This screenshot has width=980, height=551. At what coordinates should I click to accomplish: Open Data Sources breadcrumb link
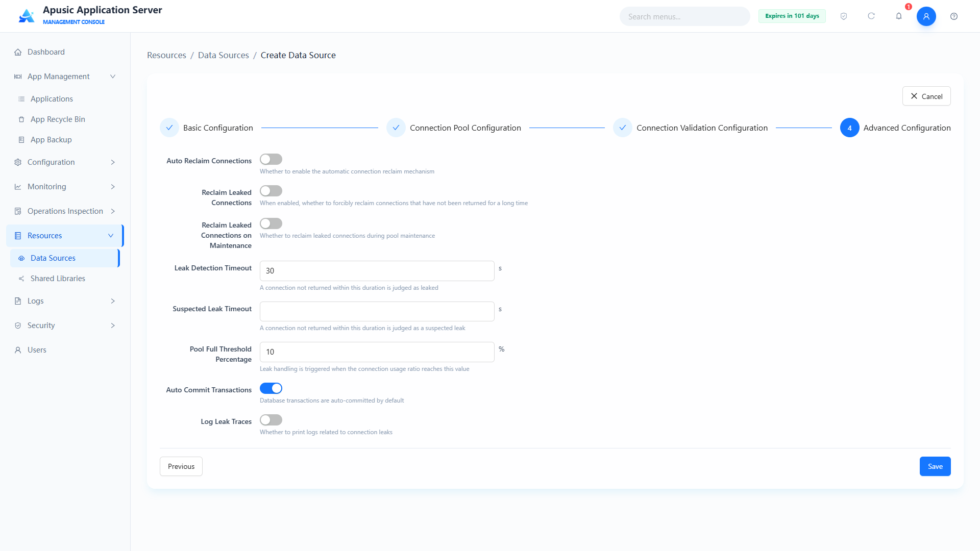pyautogui.click(x=224, y=55)
